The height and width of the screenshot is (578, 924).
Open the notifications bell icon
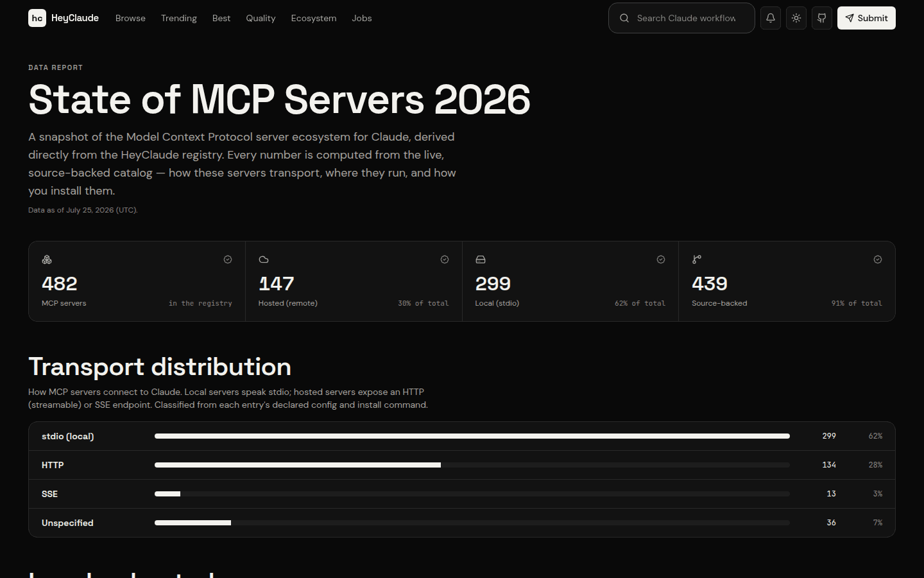[771, 18]
